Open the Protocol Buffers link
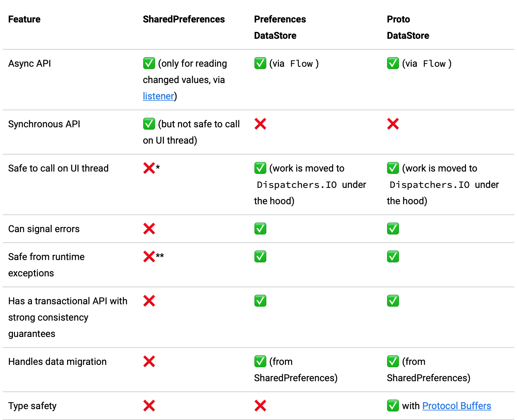This screenshot has height=420, width=517. (456, 406)
